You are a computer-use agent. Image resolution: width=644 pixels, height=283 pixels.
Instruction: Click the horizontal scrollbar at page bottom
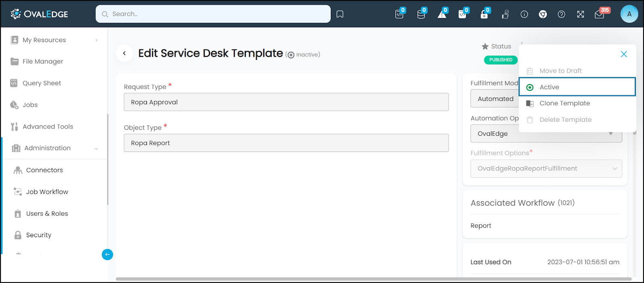point(374,279)
